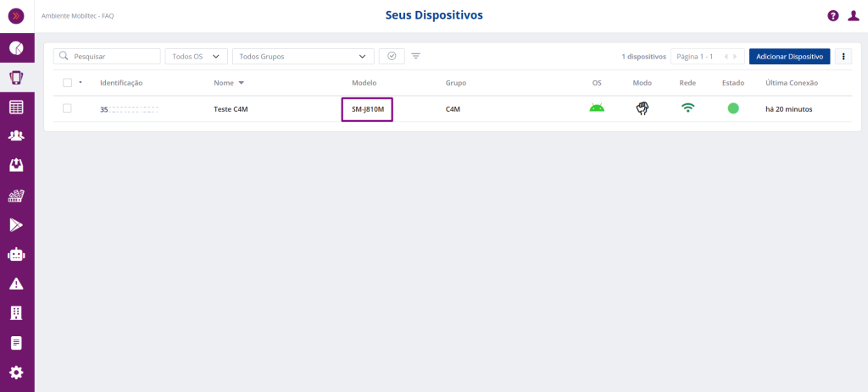Click the help question mark icon
This screenshot has width=868, height=392.
pos(833,15)
